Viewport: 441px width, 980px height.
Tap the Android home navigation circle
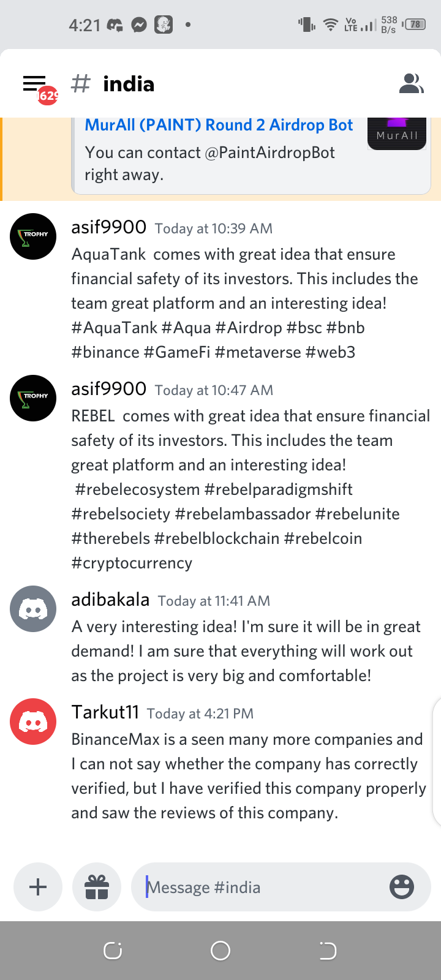[x=221, y=951]
